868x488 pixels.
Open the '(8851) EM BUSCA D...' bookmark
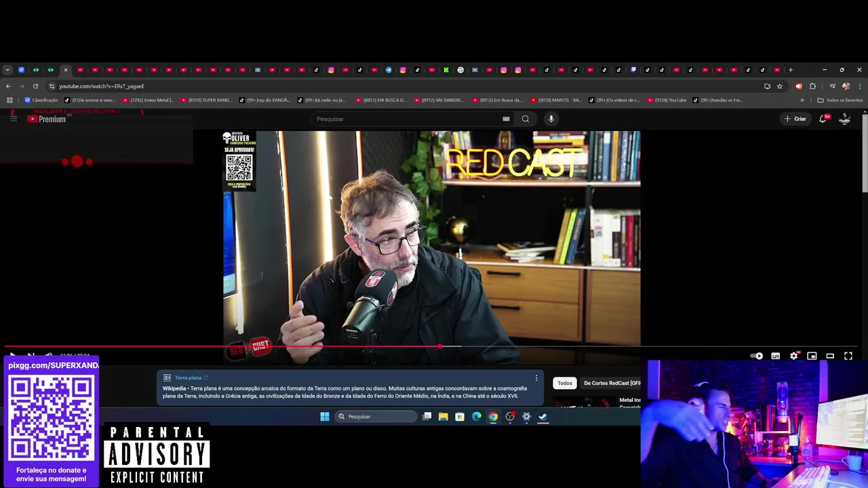pyautogui.click(x=381, y=100)
